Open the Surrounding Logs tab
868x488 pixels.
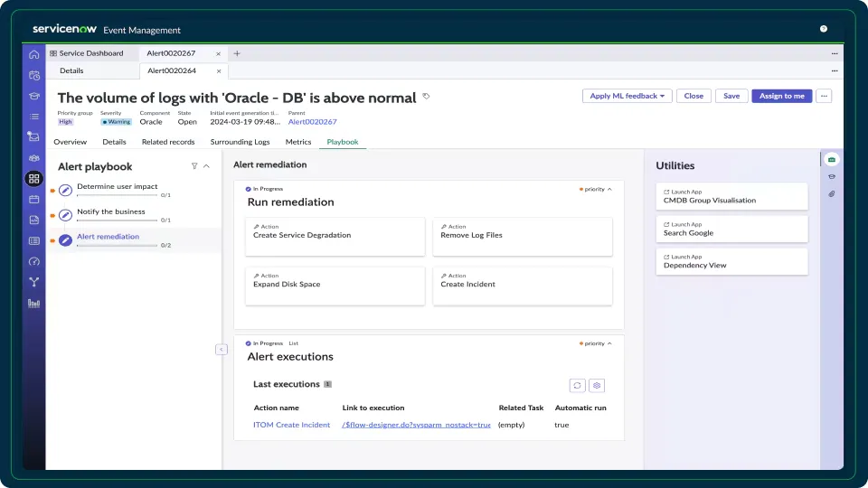click(x=241, y=142)
